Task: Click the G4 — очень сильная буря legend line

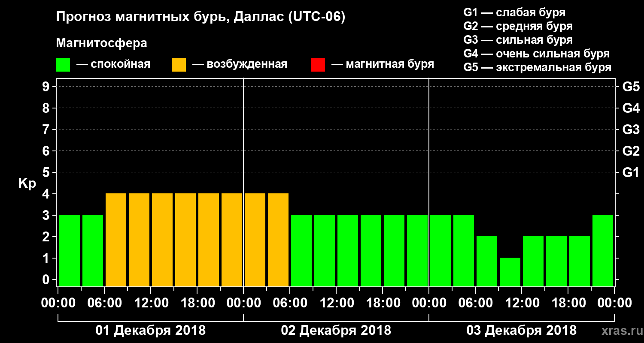Action: coord(537,54)
